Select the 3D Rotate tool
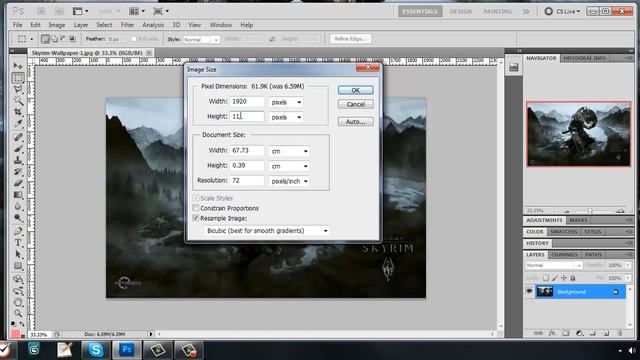This screenshot has width=640, height=360. click(18, 279)
